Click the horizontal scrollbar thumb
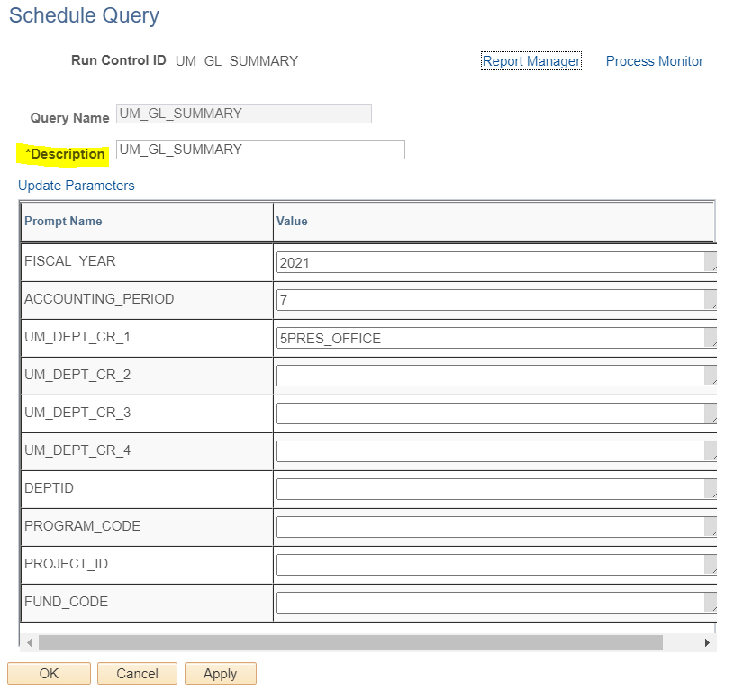The height and width of the screenshot is (700, 734). pos(350,643)
